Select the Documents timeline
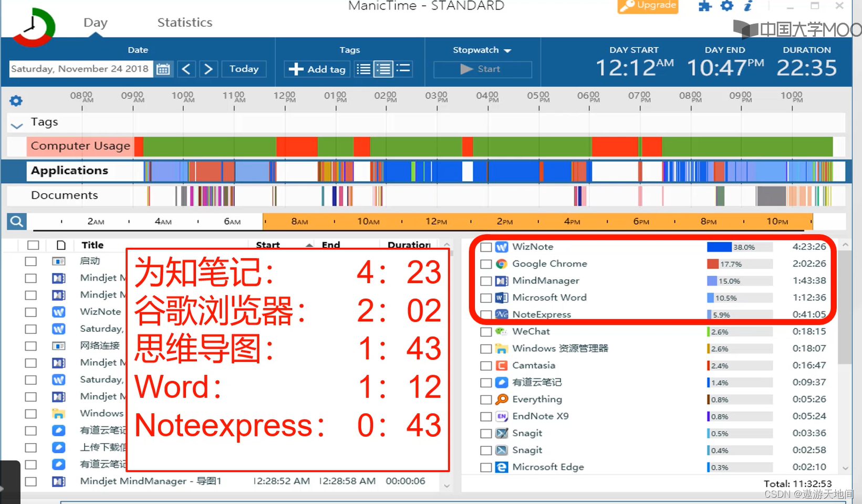Viewport: 862px width, 504px height. [x=65, y=195]
